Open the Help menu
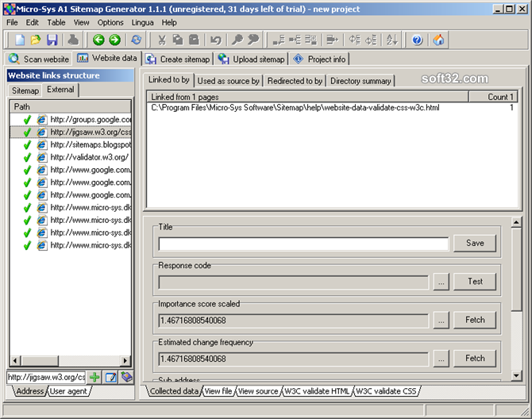The image size is (532, 419). [x=169, y=23]
